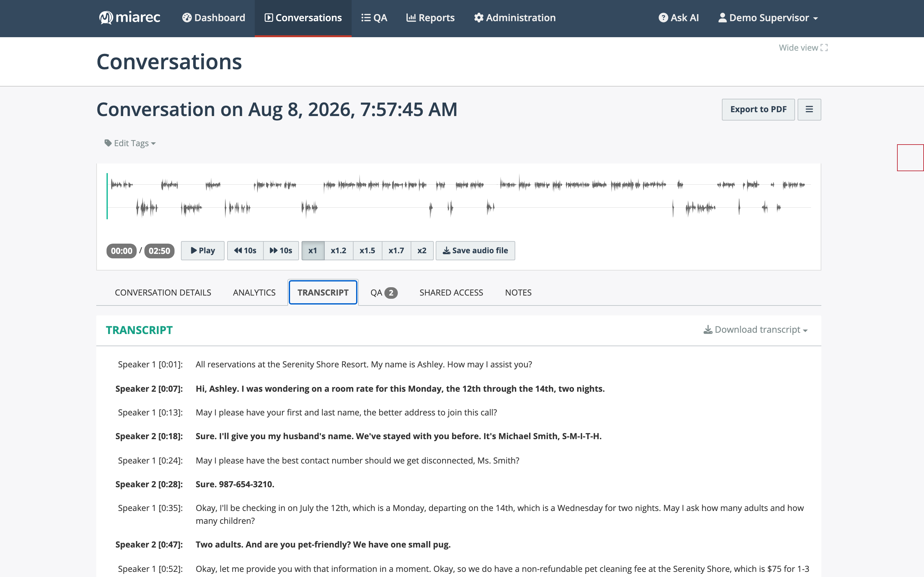Seek to middle of audio waveform
The height and width of the screenshot is (577, 924).
click(459, 197)
